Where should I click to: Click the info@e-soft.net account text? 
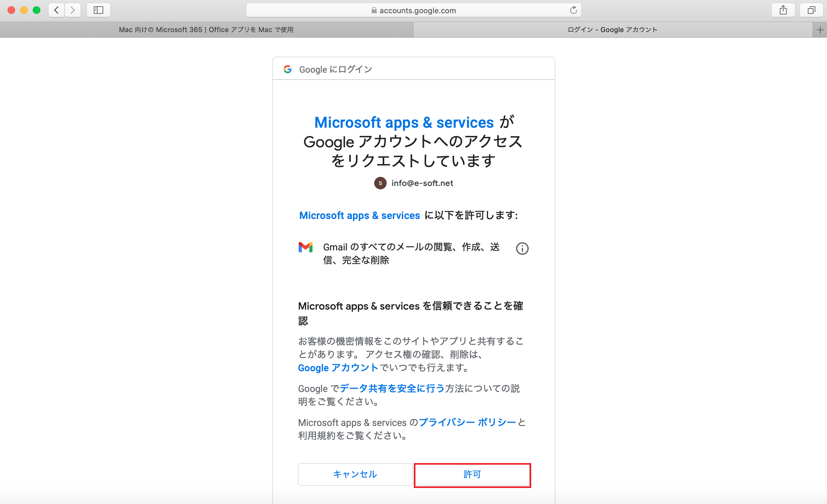422,183
